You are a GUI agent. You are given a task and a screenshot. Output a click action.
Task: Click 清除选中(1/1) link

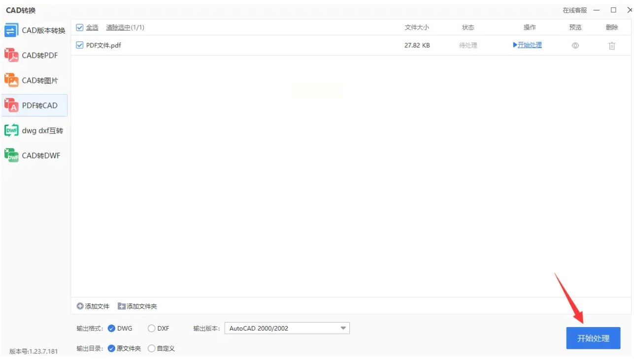tap(125, 28)
